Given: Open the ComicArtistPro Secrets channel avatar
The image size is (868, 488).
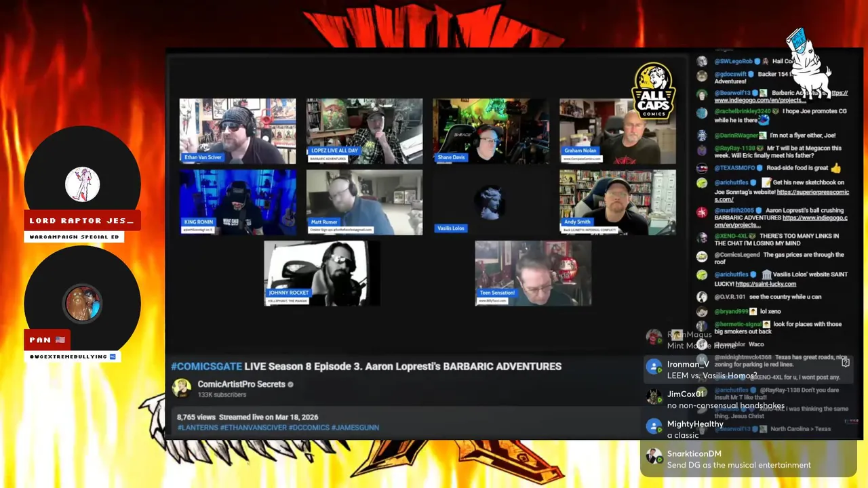Looking at the screenshot, I should point(181,388).
